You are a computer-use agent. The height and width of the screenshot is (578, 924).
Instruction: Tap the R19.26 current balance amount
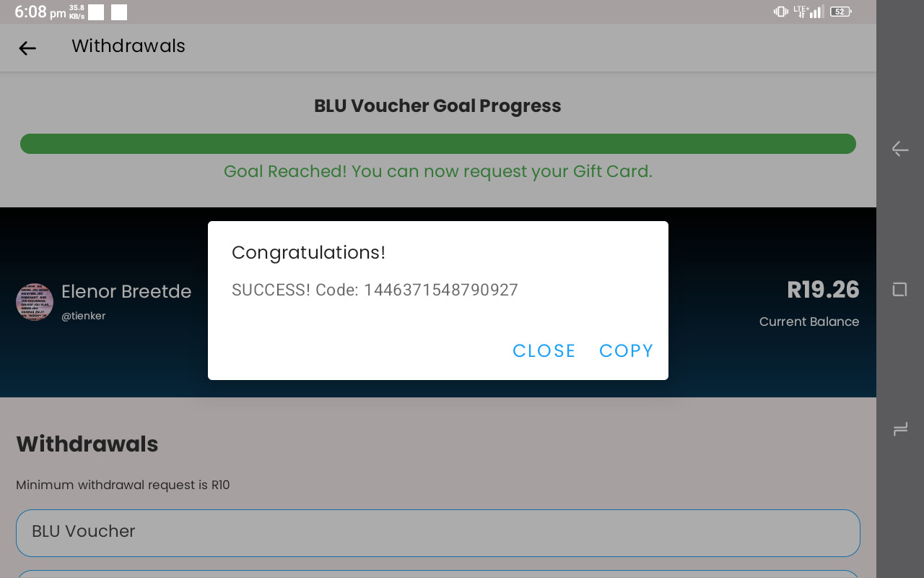823,290
